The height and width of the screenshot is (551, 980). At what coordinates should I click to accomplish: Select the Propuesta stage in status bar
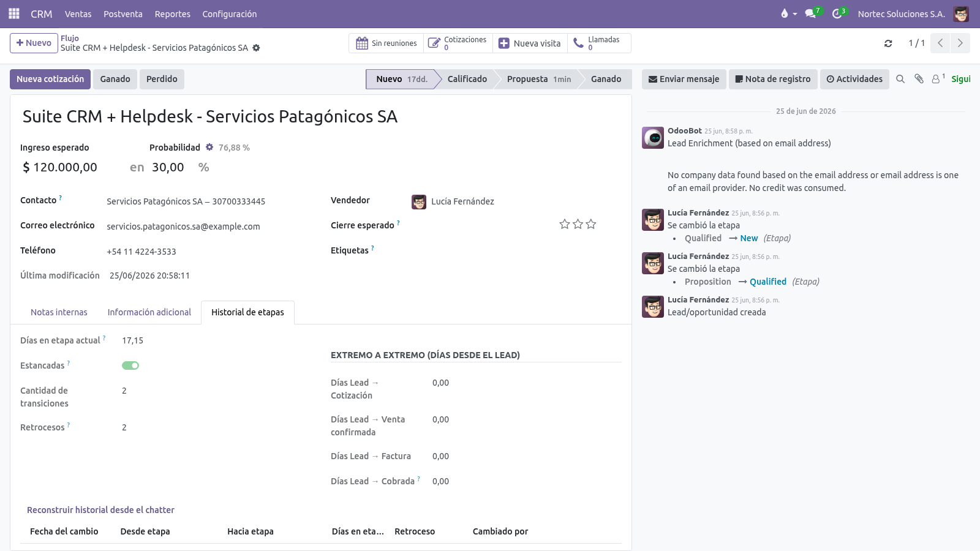[x=538, y=79]
